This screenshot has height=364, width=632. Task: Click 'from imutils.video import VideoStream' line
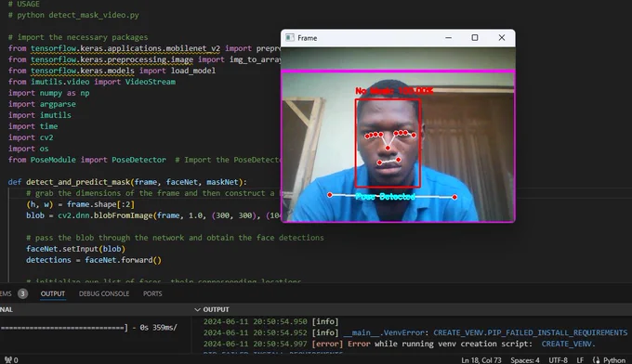coord(92,82)
